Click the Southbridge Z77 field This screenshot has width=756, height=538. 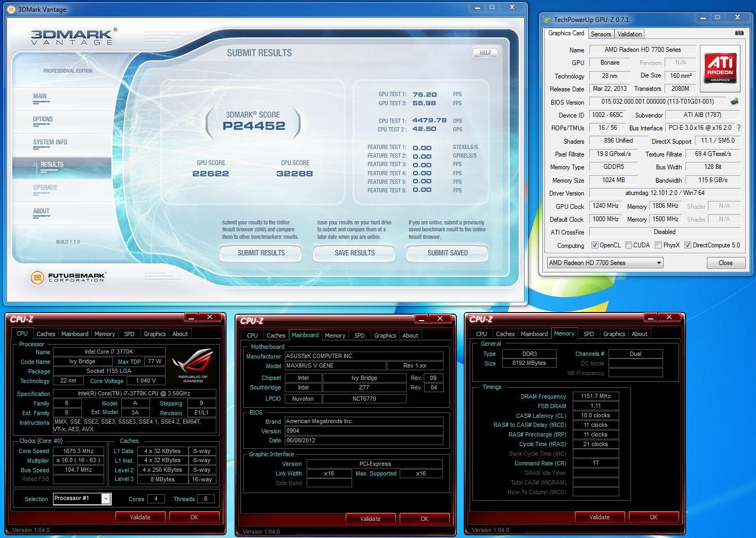coord(364,388)
